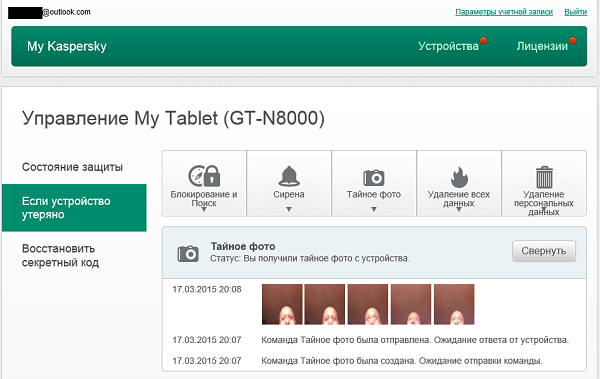Click the red notification dot on Устройства
600x379 pixels.
pos(483,40)
